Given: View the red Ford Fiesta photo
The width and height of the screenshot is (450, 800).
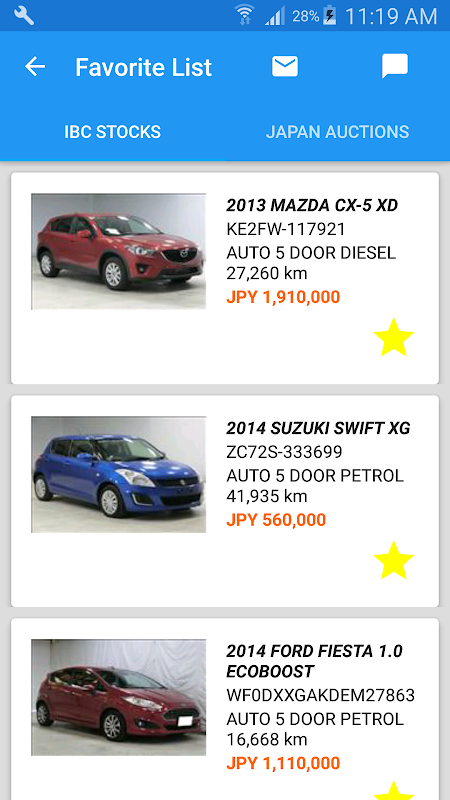Looking at the screenshot, I should click(x=118, y=697).
